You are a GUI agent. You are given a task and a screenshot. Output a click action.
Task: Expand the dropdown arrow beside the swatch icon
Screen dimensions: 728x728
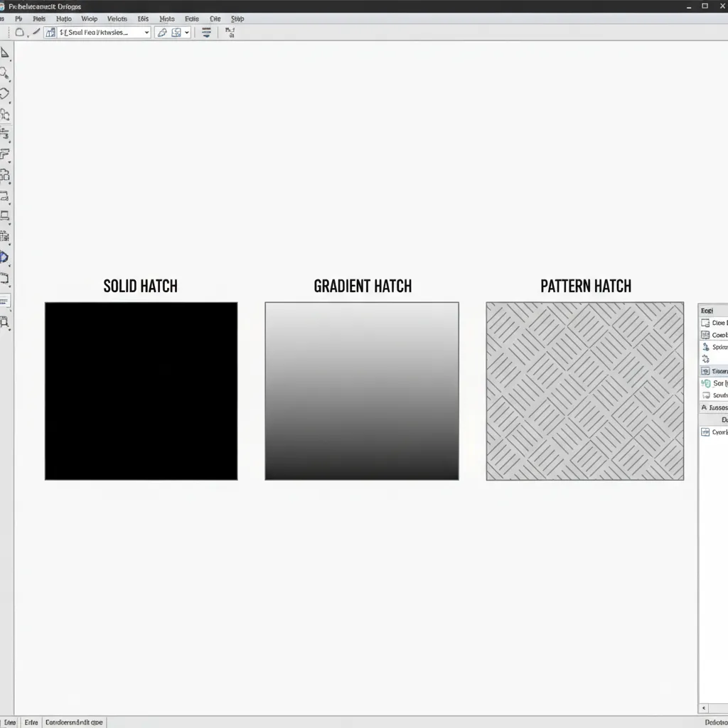(186, 32)
